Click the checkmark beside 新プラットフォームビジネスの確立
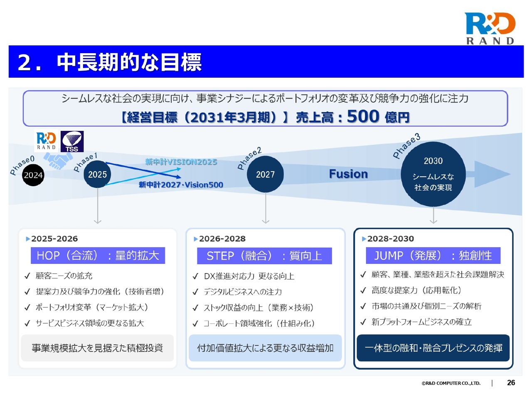The image size is (532, 399). [363, 322]
